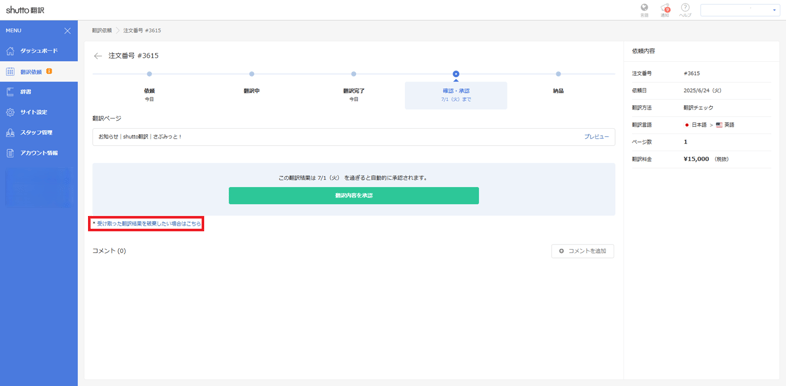Open the dictionary (辞書) sidebar icon
The width and height of the screenshot is (786, 386).
pos(10,92)
